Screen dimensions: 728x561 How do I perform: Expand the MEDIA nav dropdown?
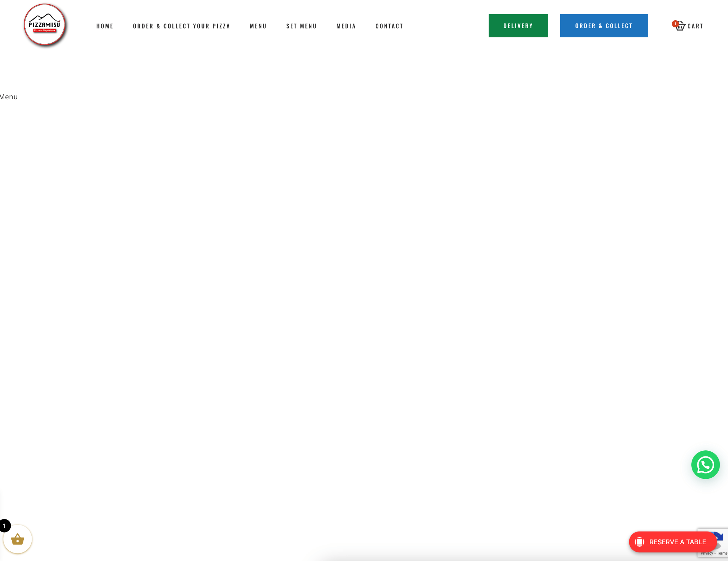[x=346, y=25]
